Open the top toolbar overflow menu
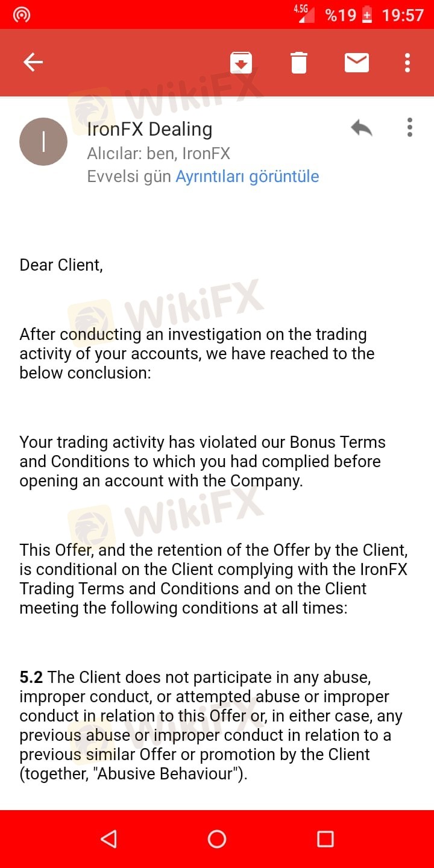 pos(407,62)
